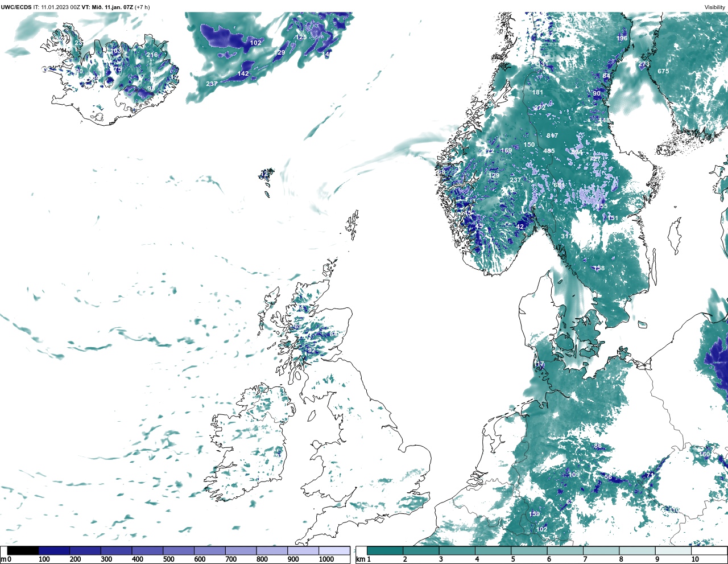
Task: Click the '45' value in southwest Norway
Action: (x=479, y=226)
